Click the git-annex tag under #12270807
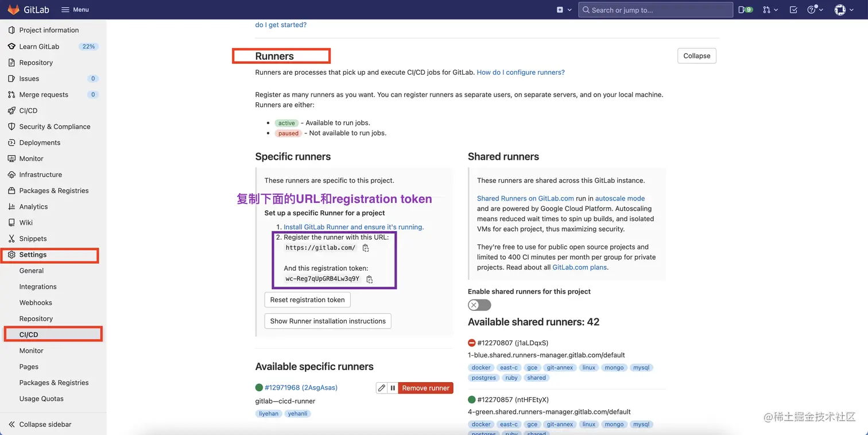Viewport: 868px width, 435px height. click(x=560, y=368)
